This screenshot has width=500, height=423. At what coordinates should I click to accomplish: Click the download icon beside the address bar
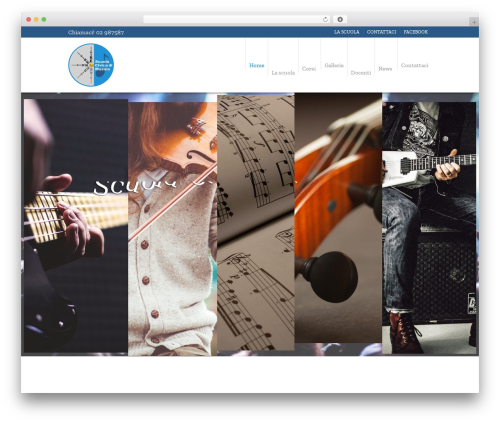tap(340, 19)
